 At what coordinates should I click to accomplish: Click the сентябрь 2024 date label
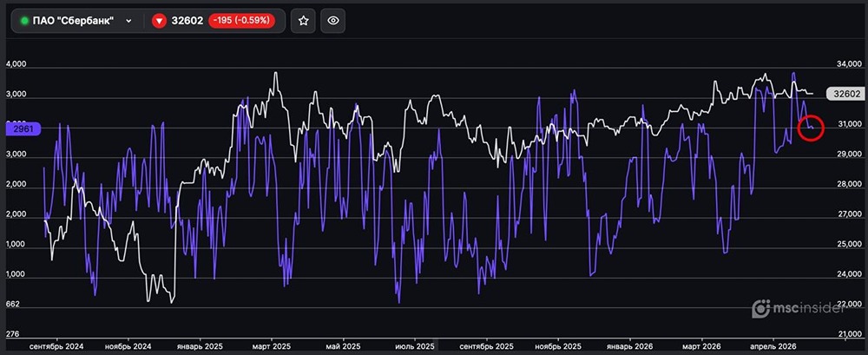pos(56,346)
